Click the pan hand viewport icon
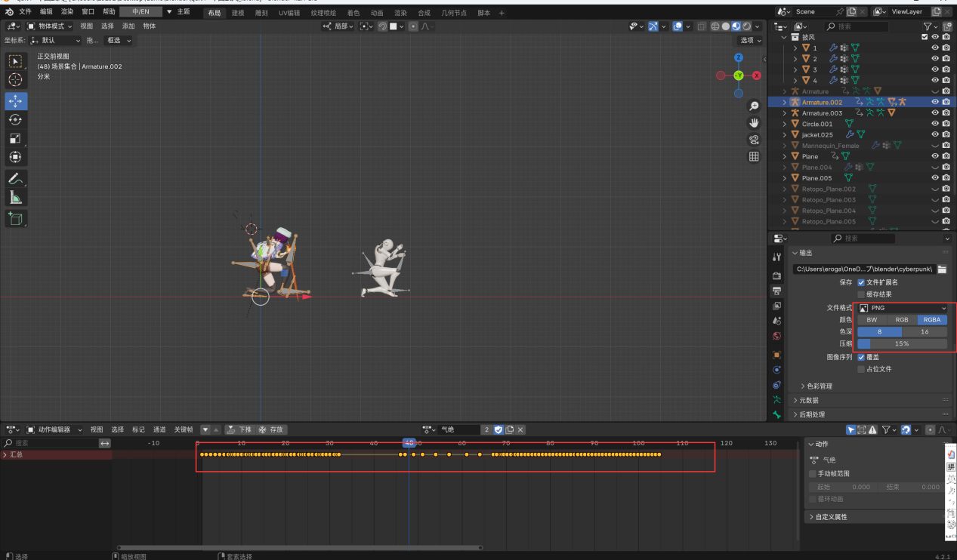This screenshot has width=957, height=560. point(754,123)
